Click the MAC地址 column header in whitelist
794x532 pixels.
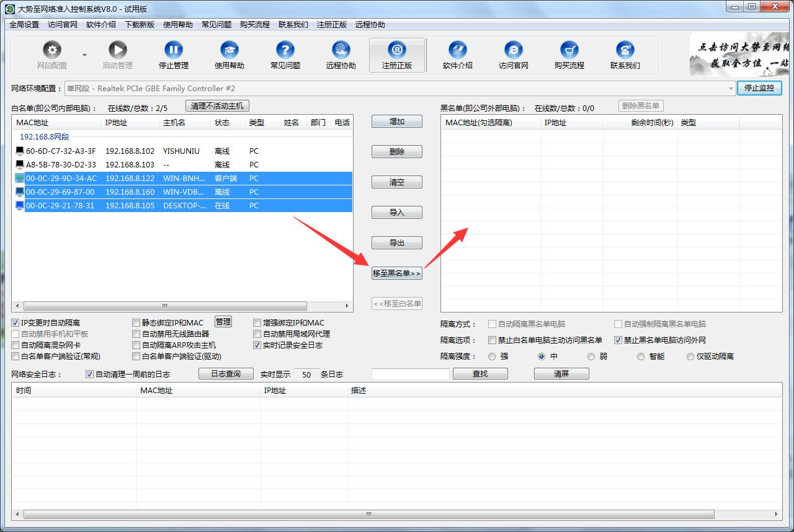(56, 123)
